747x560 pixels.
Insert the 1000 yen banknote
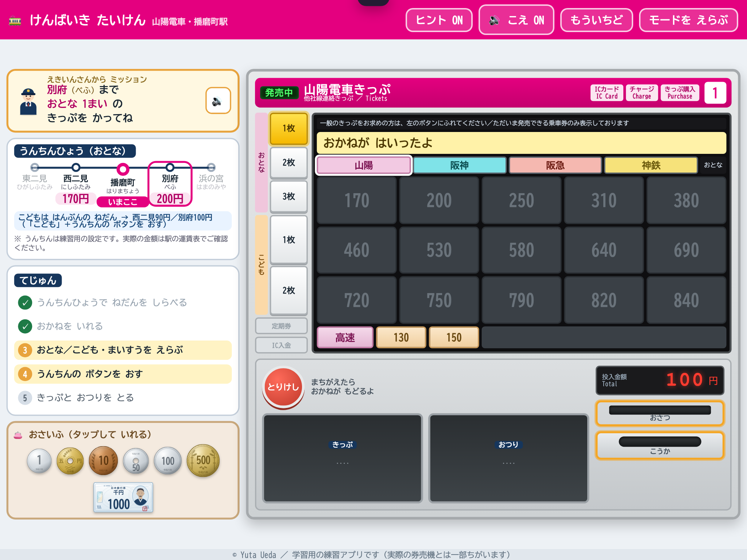[x=123, y=498]
